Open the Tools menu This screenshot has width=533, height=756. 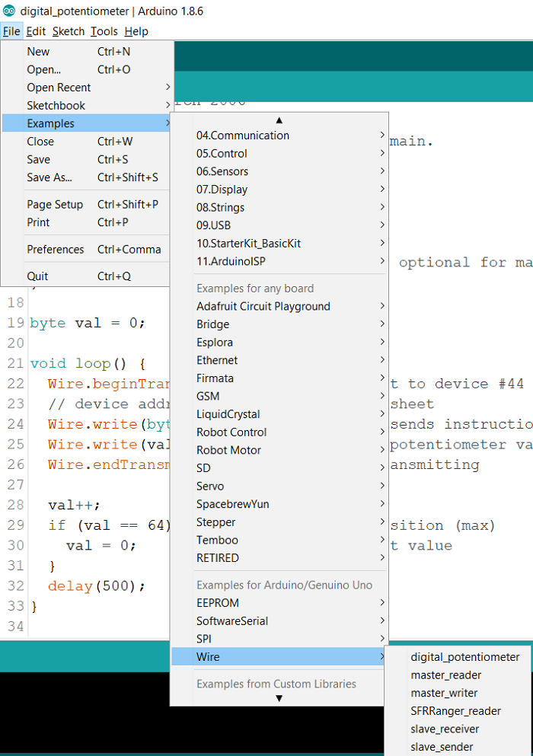tap(104, 31)
